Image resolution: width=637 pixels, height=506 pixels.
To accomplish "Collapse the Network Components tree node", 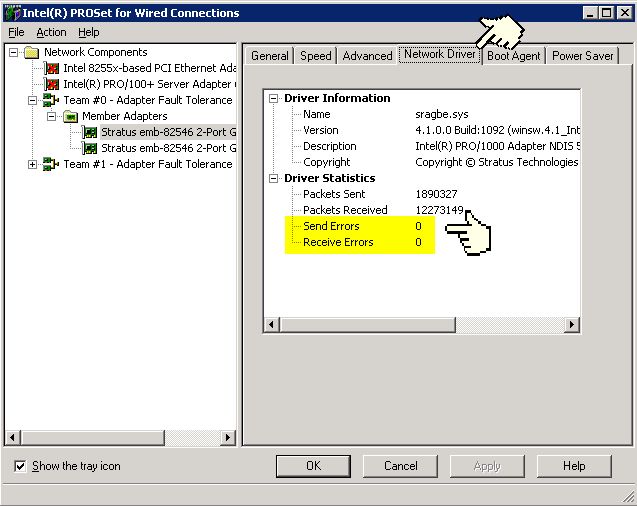I will pyautogui.click(x=13, y=52).
